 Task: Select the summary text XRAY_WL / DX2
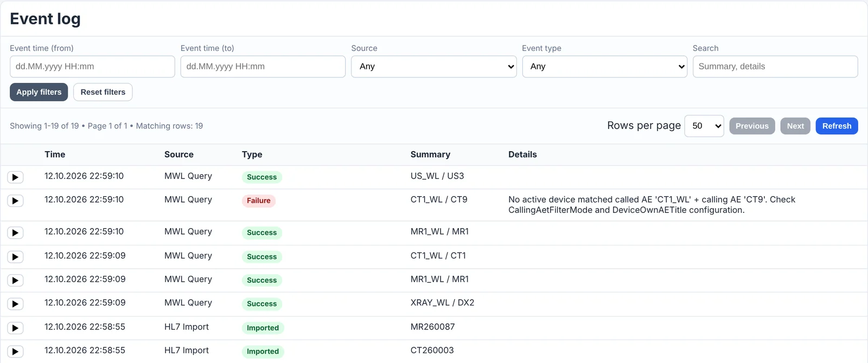[442, 303]
